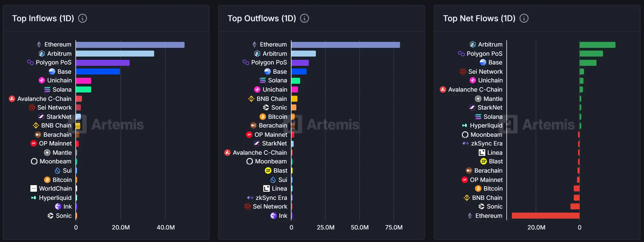Click the Ink logo in Top Inflows chart
The image size is (644, 242).
point(58,206)
